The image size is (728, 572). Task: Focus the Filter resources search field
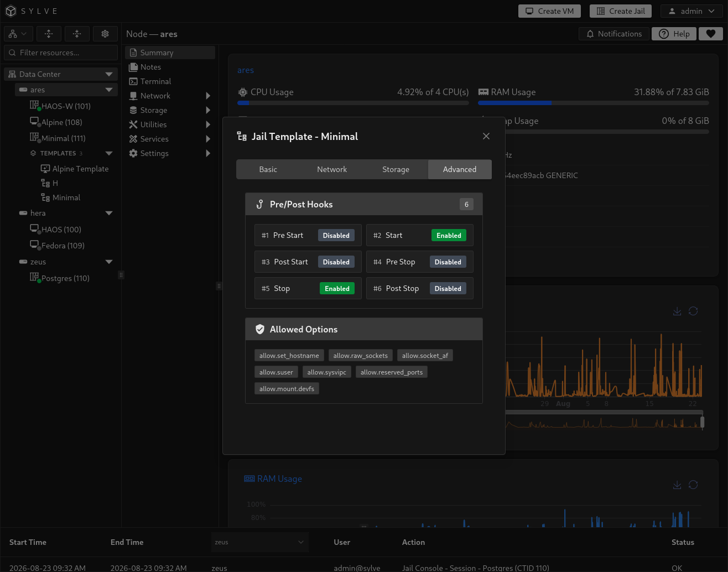[61, 53]
